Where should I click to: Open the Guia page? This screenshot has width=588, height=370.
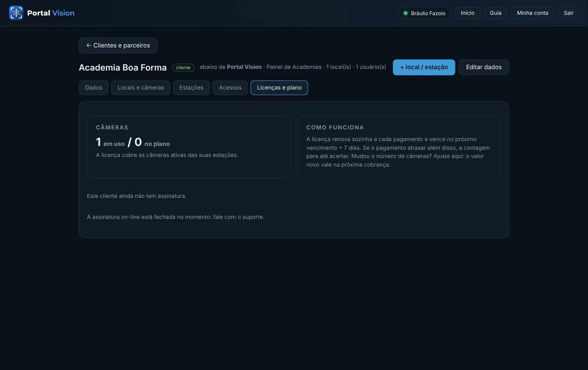pyautogui.click(x=495, y=13)
